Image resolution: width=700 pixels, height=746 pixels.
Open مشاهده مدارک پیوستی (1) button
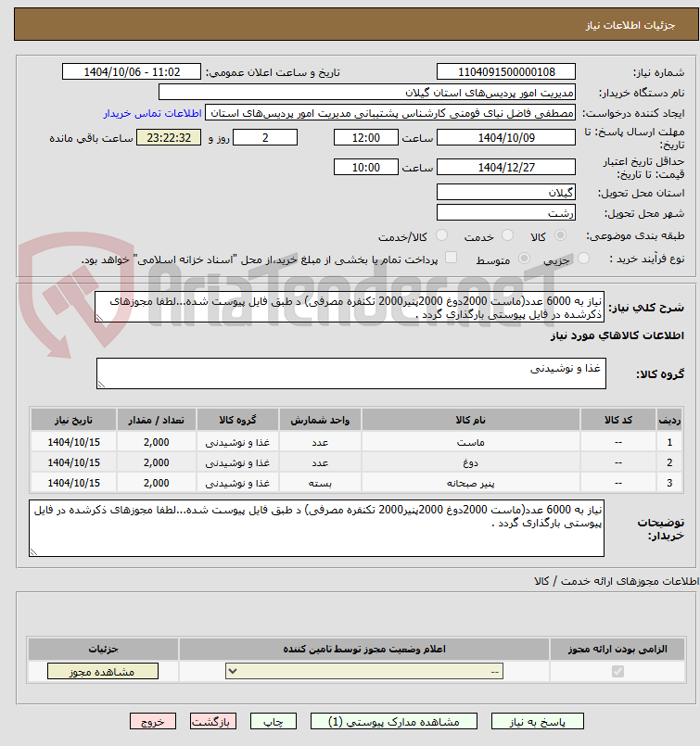click(x=393, y=722)
